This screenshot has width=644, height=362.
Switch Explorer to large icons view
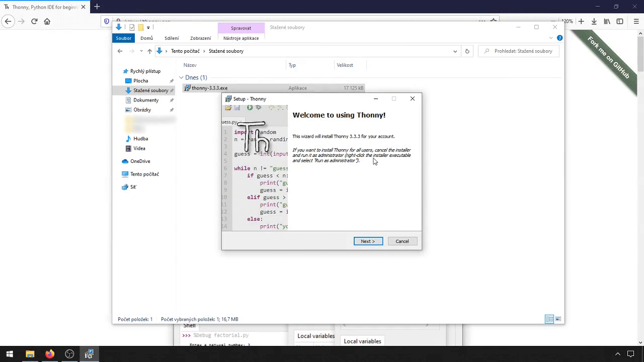(x=558, y=319)
